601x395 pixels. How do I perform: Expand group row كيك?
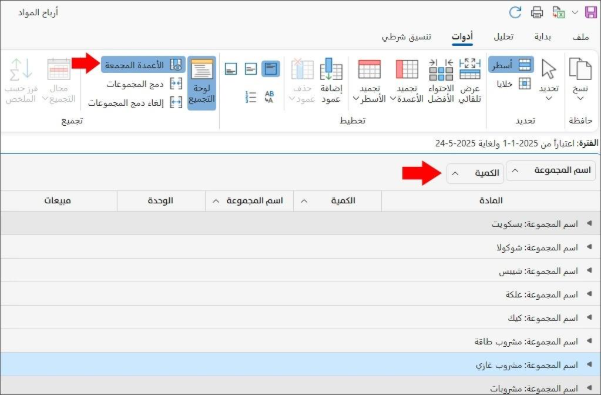tap(589, 317)
